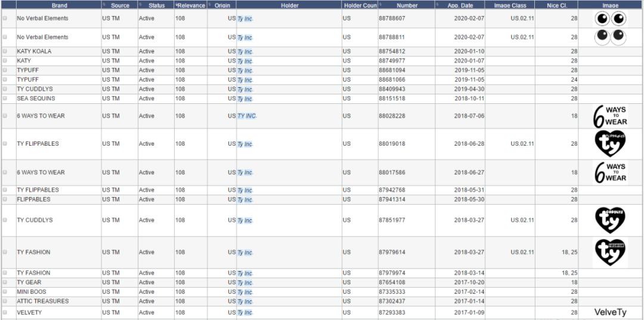Click the brand name VELVETY
Screen dimensions: 644x320
pyautogui.click(x=29, y=313)
